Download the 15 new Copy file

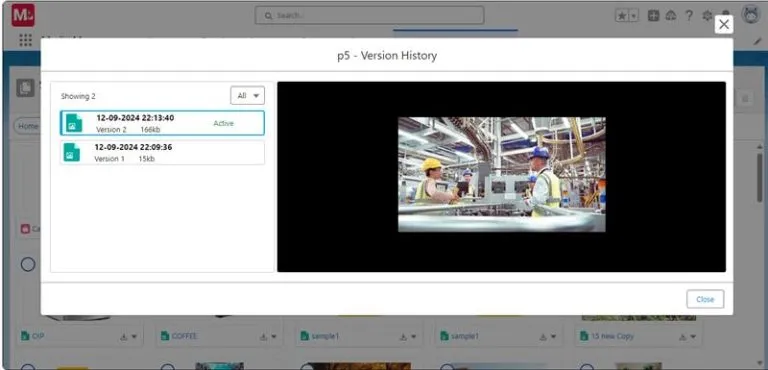click(683, 337)
